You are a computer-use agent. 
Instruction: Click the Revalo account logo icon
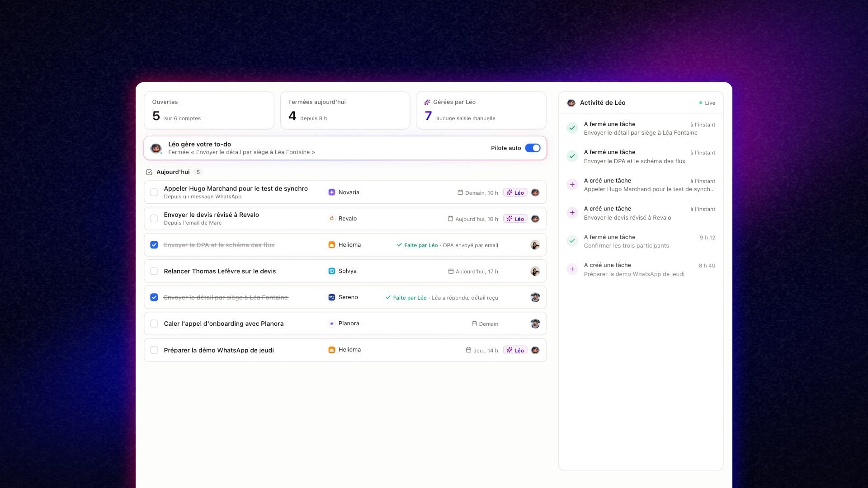point(331,219)
